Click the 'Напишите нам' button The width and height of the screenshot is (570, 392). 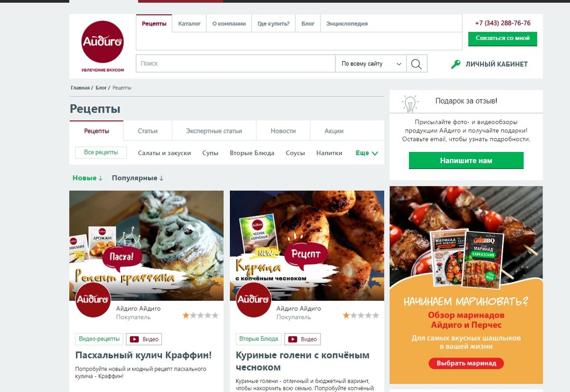click(x=466, y=160)
